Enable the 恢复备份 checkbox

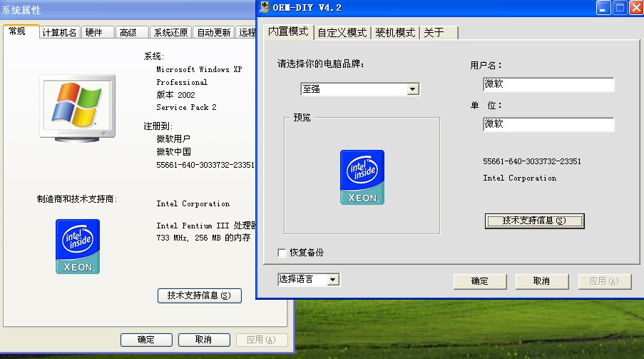(282, 253)
